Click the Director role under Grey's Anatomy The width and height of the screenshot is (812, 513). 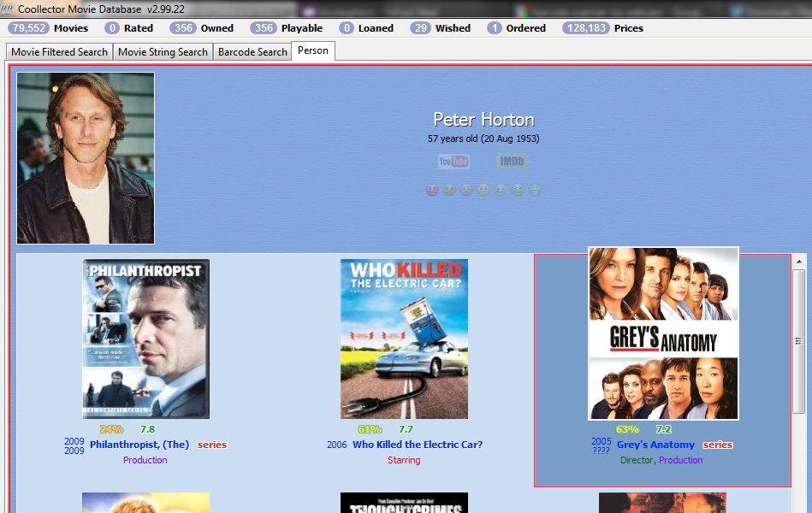click(x=637, y=460)
